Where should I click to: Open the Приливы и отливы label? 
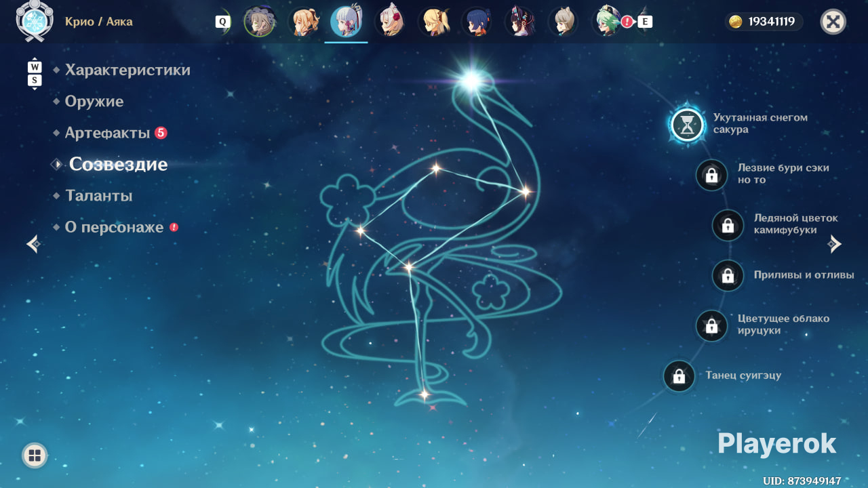pos(804,275)
